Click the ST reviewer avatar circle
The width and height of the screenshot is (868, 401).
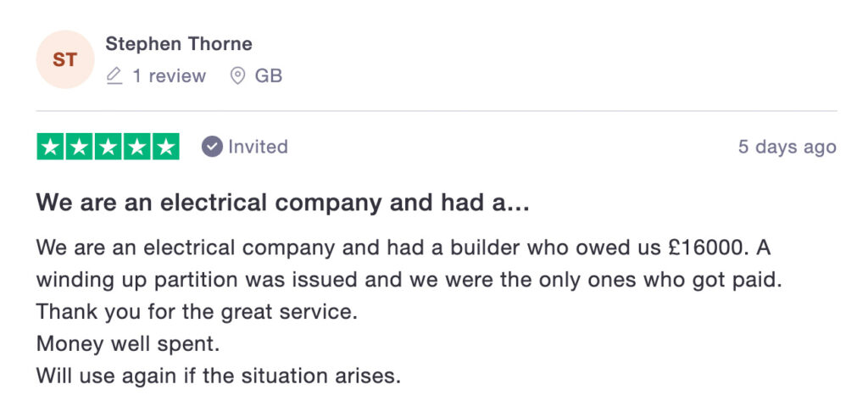(64, 59)
